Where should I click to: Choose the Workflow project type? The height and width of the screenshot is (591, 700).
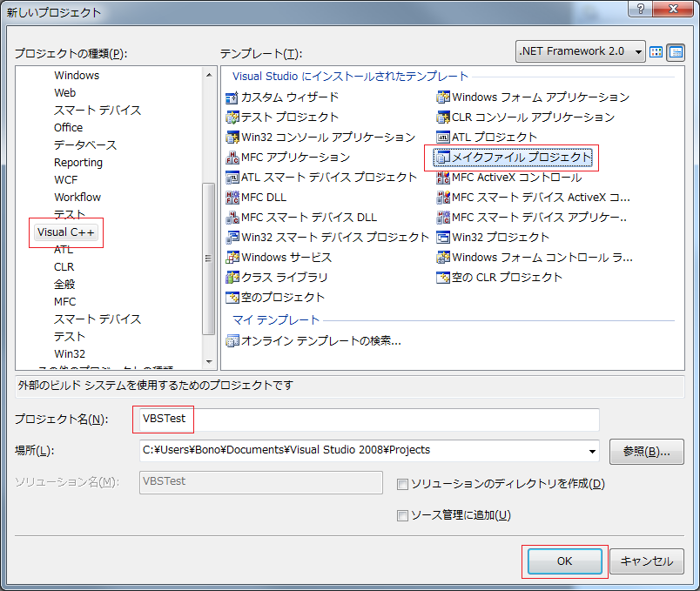click(x=77, y=198)
